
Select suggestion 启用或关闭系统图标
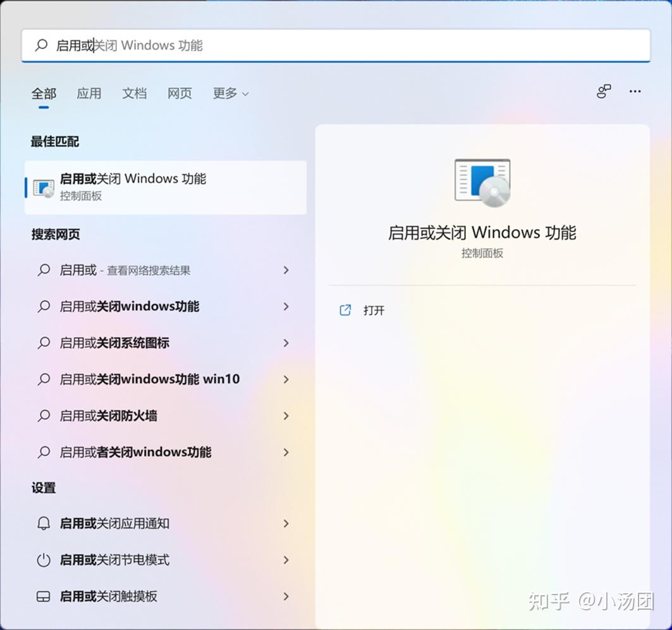tap(166, 343)
